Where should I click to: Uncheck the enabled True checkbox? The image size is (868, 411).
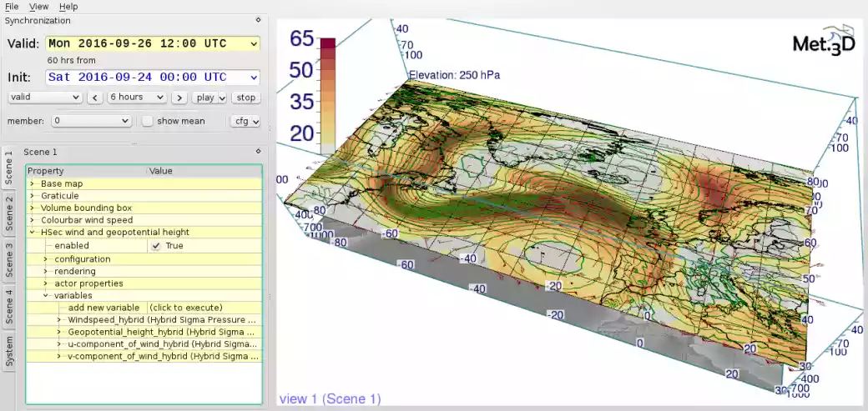coord(156,246)
